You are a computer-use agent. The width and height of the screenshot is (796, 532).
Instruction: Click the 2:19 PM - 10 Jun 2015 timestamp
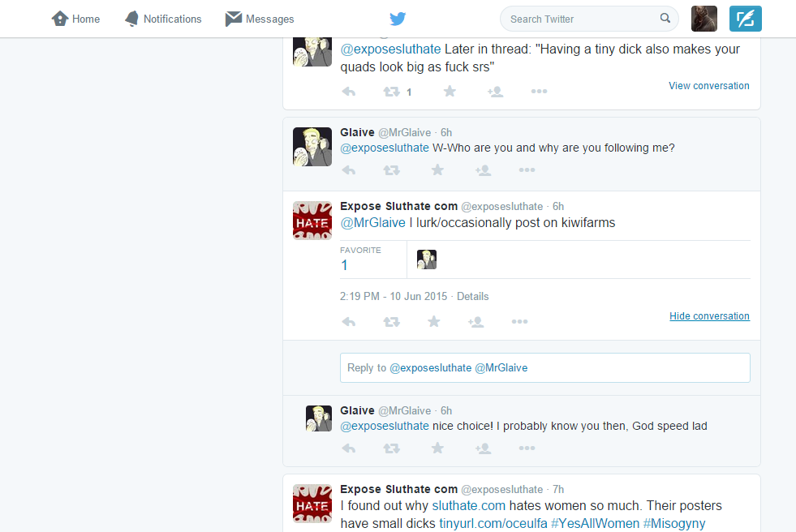click(394, 296)
